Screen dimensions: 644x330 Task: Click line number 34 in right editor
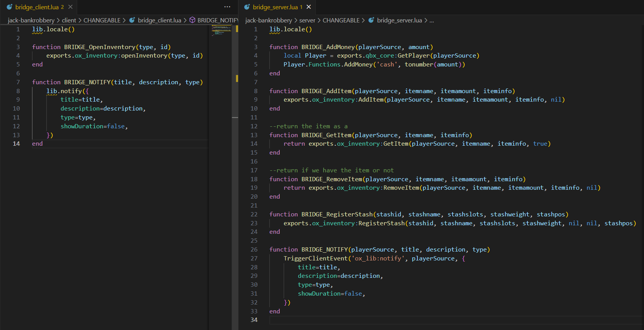[x=254, y=320]
